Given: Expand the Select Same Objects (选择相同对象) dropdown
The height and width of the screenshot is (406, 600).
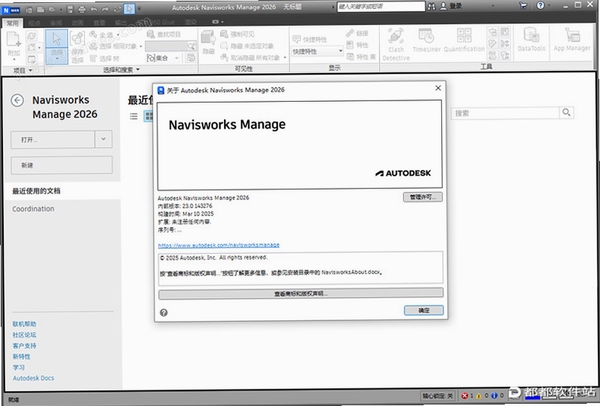Looking at the screenshot, I should [x=141, y=47].
